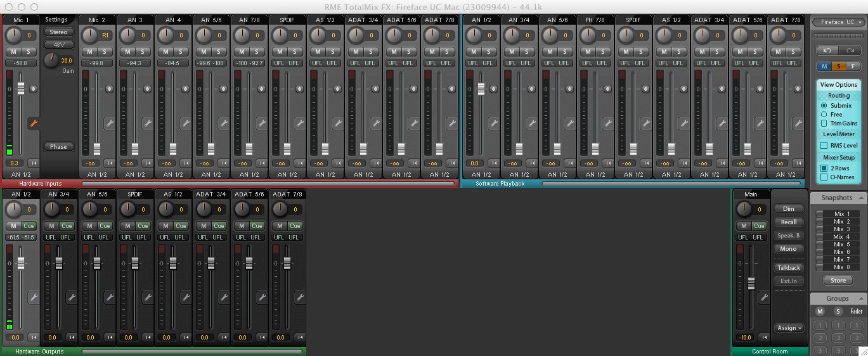Close the orange wrench settings on Mic 1
This screenshot has width=868, height=356.
click(x=33, y=123)
